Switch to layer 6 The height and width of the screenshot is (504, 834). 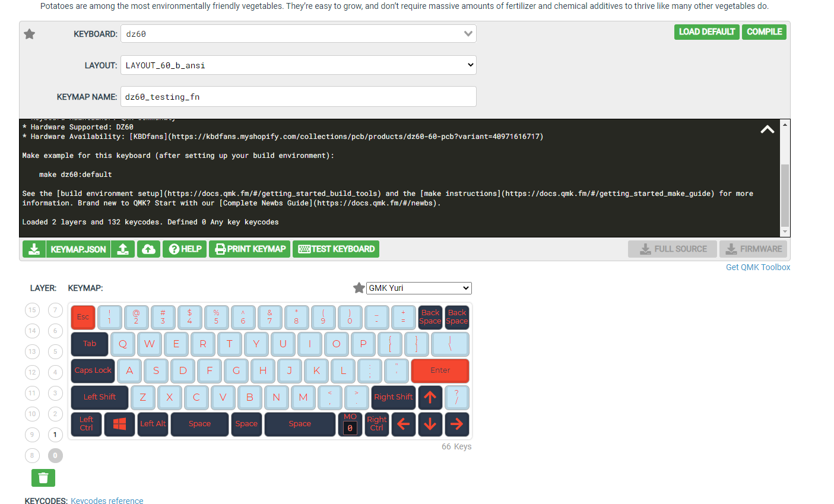pyautogui.click(x=55, y=331)
